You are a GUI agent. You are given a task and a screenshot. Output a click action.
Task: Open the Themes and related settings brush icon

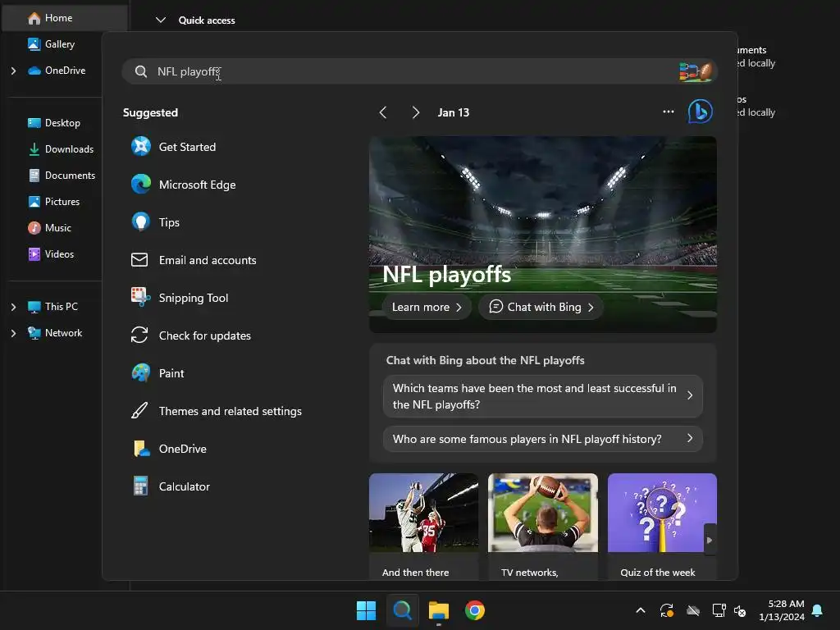pos(139,411)
